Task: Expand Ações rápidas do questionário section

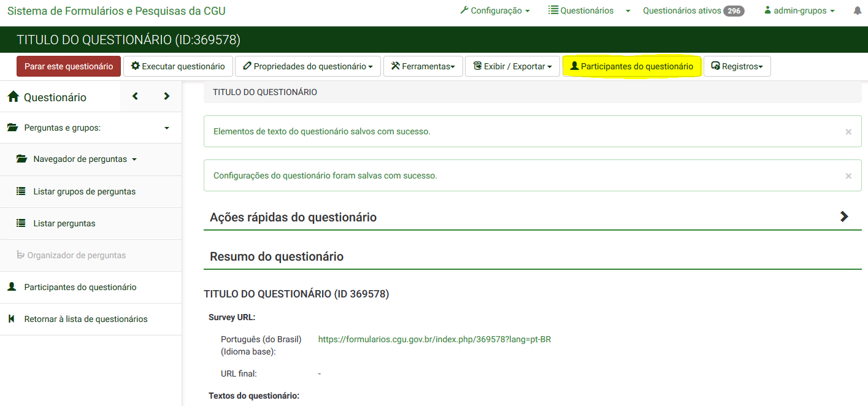Action: tap(845, 216)
